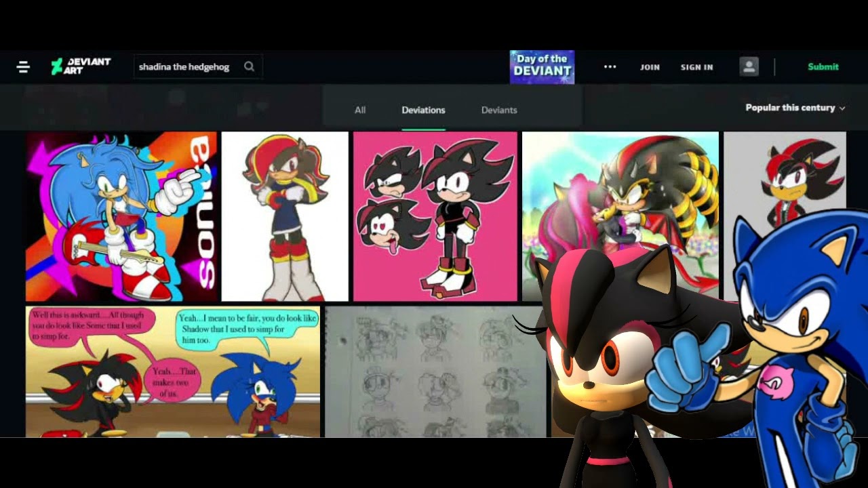Open the red-yellow haired hedgehog on white thumbnail
This screenshot has width=868, height=488.
click(285, 216)
